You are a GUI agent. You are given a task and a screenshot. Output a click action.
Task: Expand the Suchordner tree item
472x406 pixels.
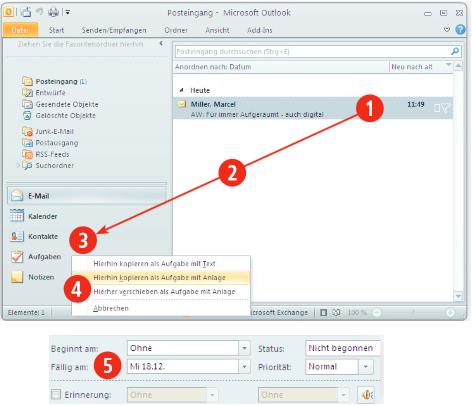tap(19, 165)
